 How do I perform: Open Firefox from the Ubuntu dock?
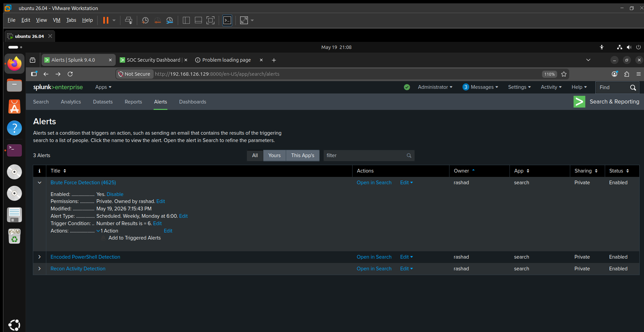[14, 64]
